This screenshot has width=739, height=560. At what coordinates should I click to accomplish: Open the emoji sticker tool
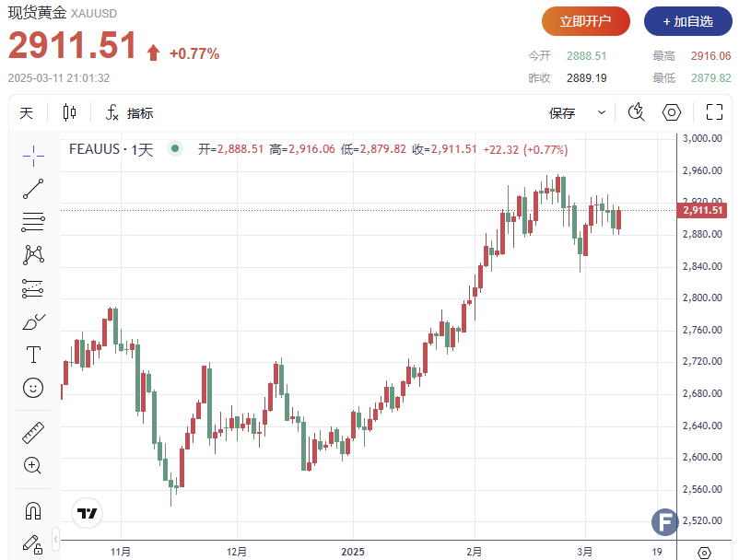(33, 388)
